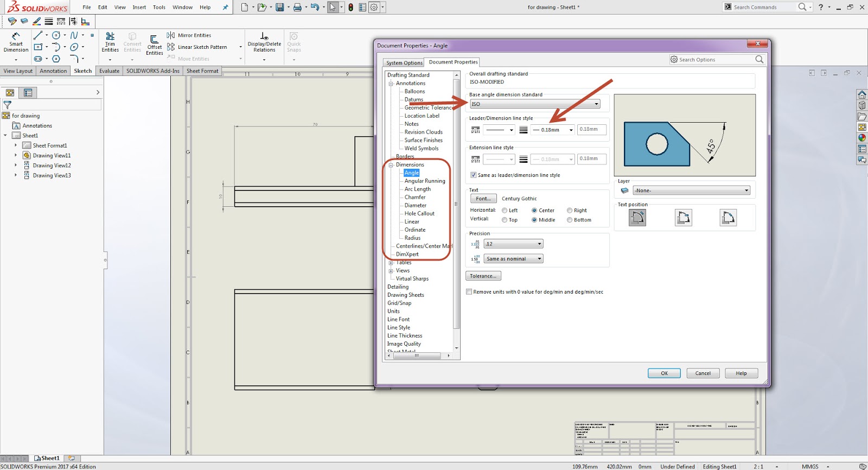
Task: Open leader line thickness 0.18mm dropdown
Action: [553, 130]
